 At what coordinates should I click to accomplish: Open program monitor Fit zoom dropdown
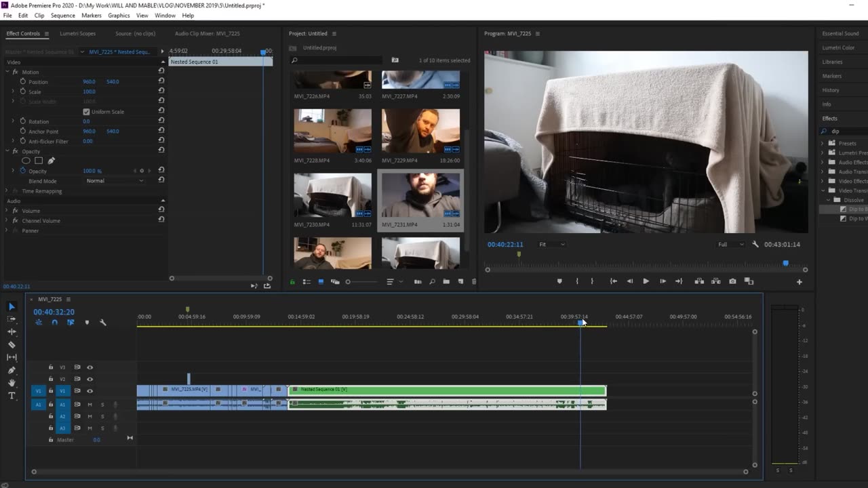pos(551,244)
